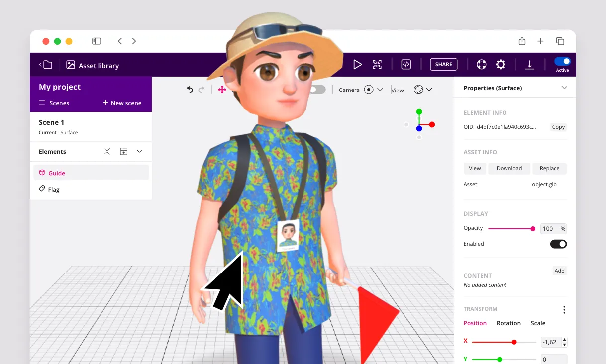Click the Play preview icon
Viewport: 606px width, 364px height.
click(357, 64)
